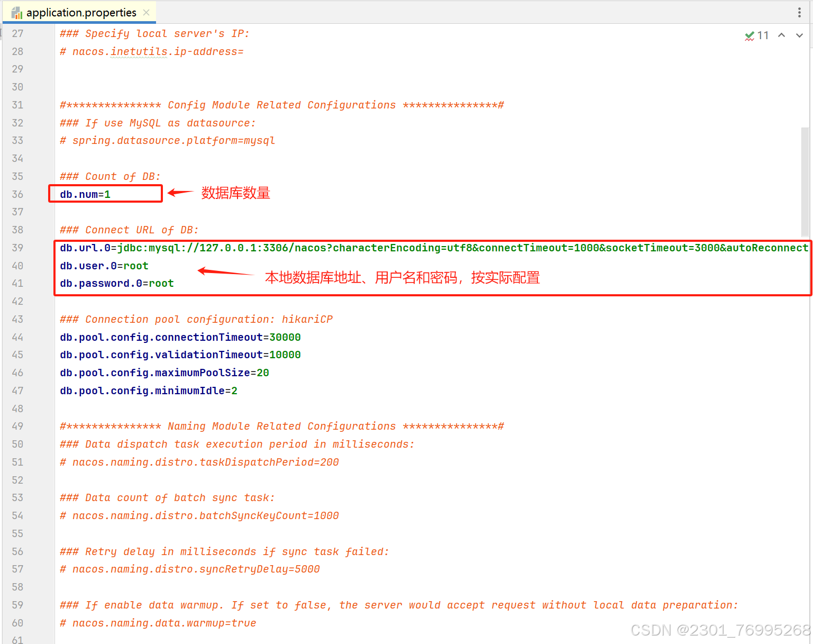Click the db.url.0 JDBC connection line
Screen dimensions: 813x644
434,248
